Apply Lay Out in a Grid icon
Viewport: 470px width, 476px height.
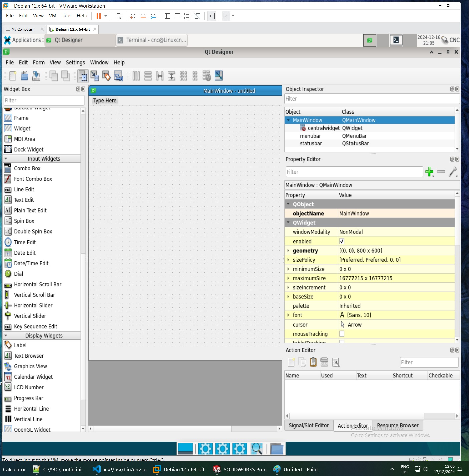pos(183,76)
